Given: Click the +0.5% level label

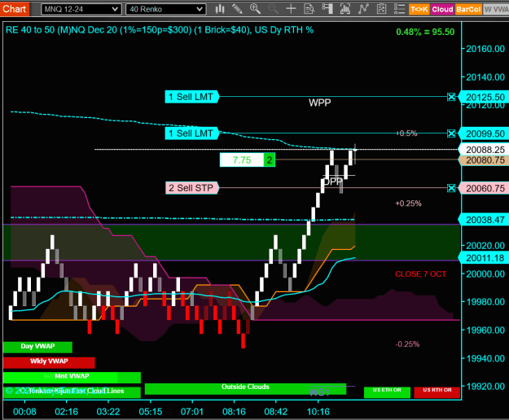Looking at the screenshot, I should [x=406, y=133].
